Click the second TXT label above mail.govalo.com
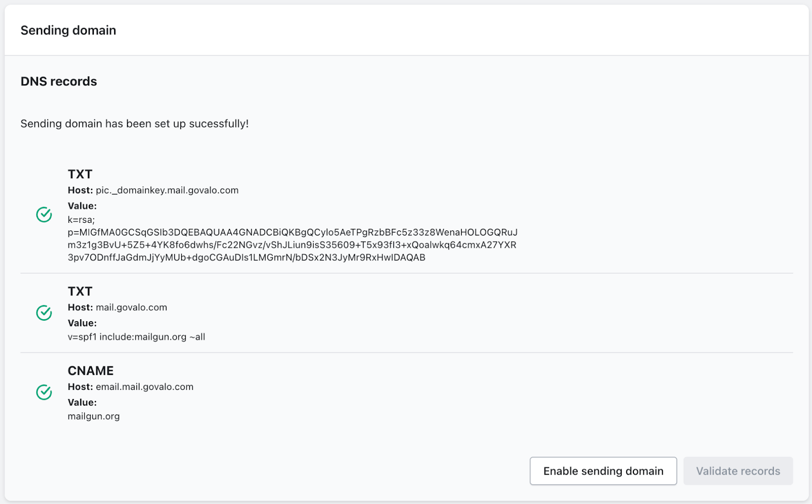 tap(80, 291)
